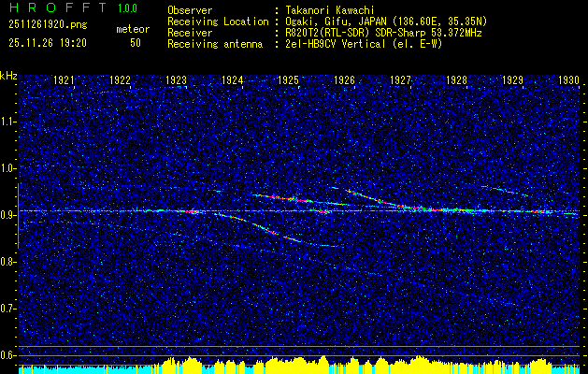Click time marker 1927
588x374 pixels.
tap(400, 79)
